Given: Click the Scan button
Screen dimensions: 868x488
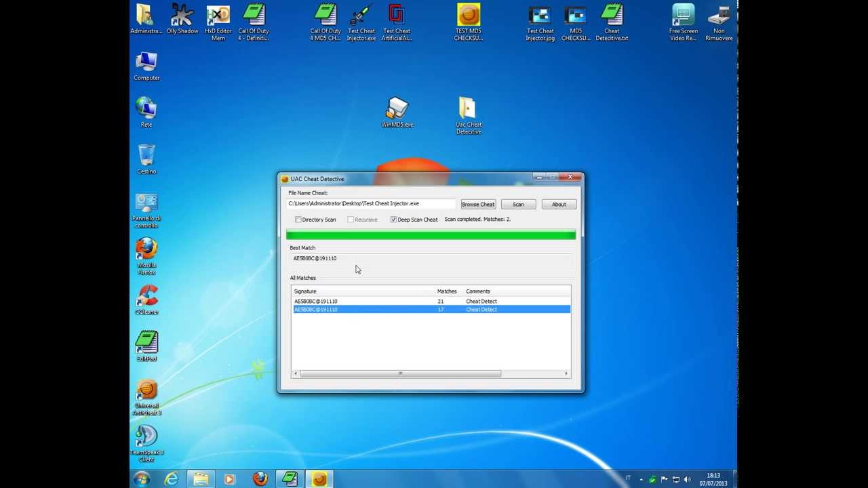Looking at the screenshot, I should pyautogui.click(x=518, y=204).
